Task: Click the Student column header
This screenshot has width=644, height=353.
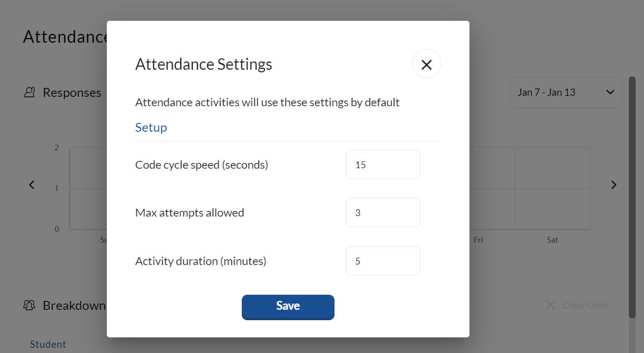Action: click(x=48, y=344)
